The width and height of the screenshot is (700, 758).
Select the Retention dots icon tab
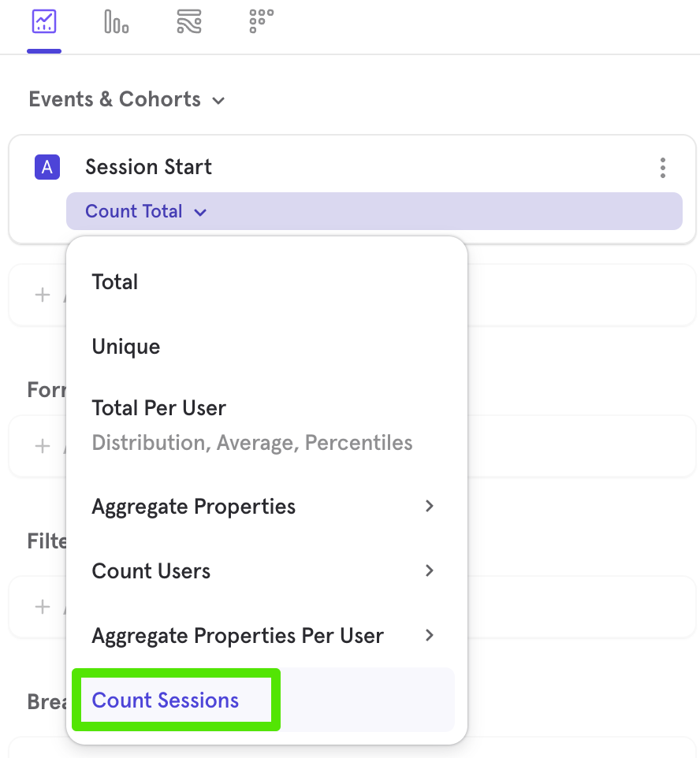click(x=261, y=22)
